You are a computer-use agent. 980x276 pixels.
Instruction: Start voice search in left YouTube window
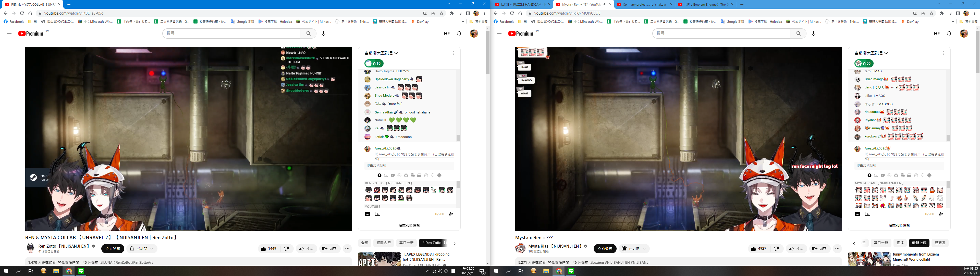tap(324, 33)
